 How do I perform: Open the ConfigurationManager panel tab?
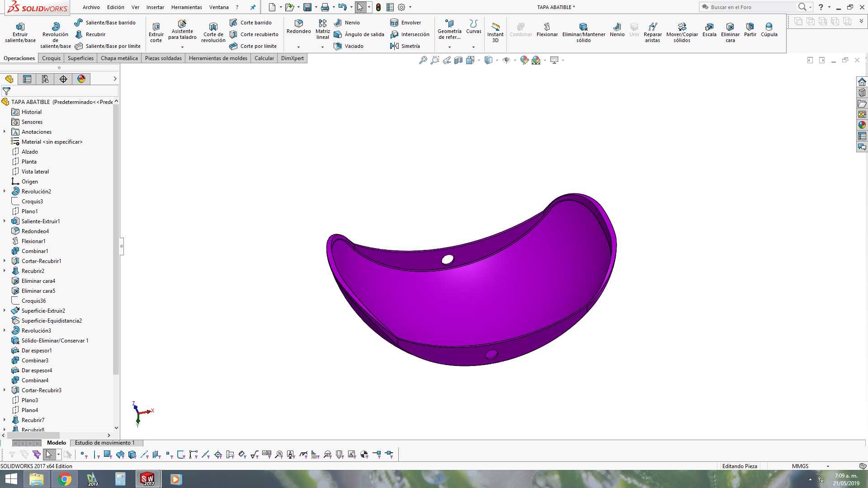(x=45, y=79)
